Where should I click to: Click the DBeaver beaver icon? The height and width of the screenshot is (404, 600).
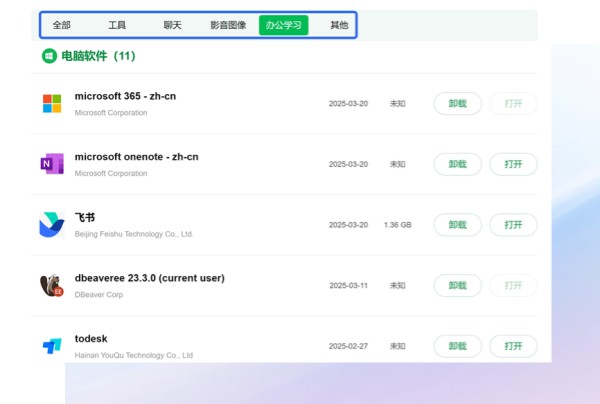pyautogui.click(x=52, y=285)
